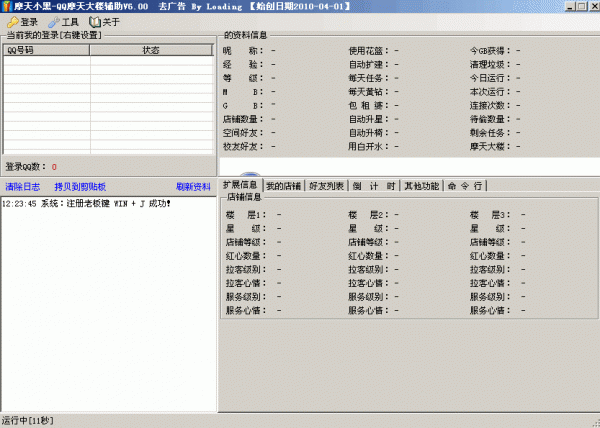Open the 工具 menu
The image size is (600, 428).
[x=64, y=22]
